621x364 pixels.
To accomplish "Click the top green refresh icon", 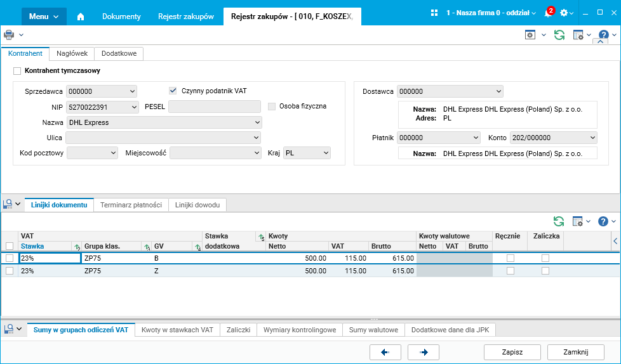I will pyautogui.click(x=559, y=35).
